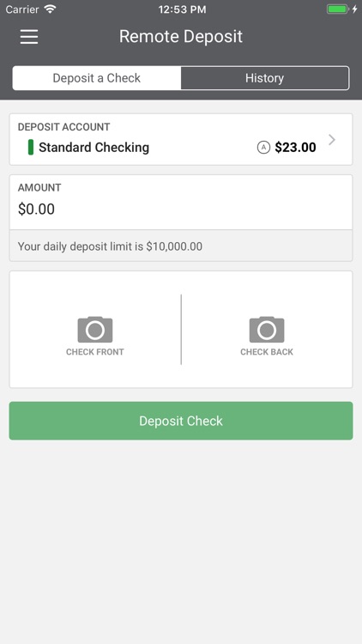Tap the 12:53 PM status bar clock
The image size is (362, 644).
[x=182, y=9]
